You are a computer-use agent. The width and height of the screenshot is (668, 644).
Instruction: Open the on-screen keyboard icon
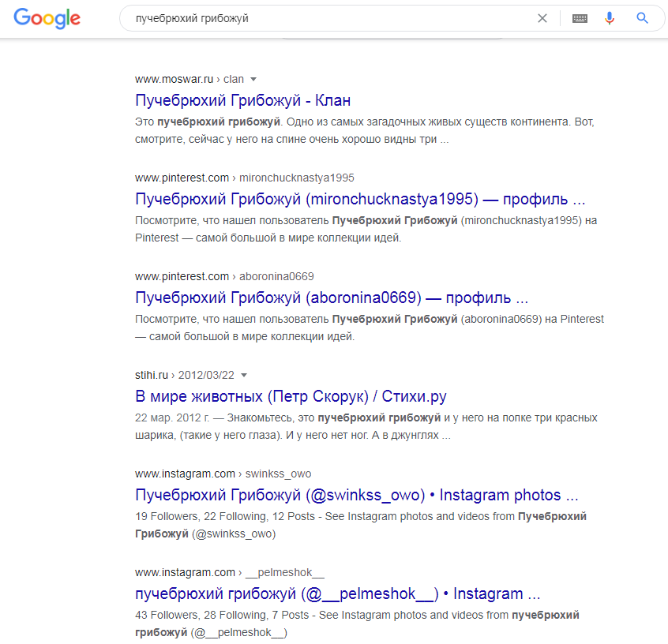pyautogui.click(x=580, y=18)
